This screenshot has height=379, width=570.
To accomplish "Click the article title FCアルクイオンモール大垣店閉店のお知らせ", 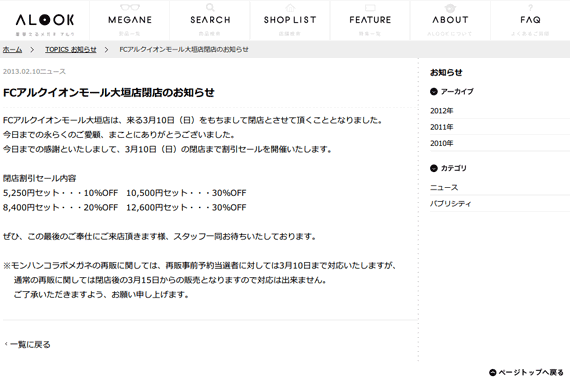I will pos(109,92).
